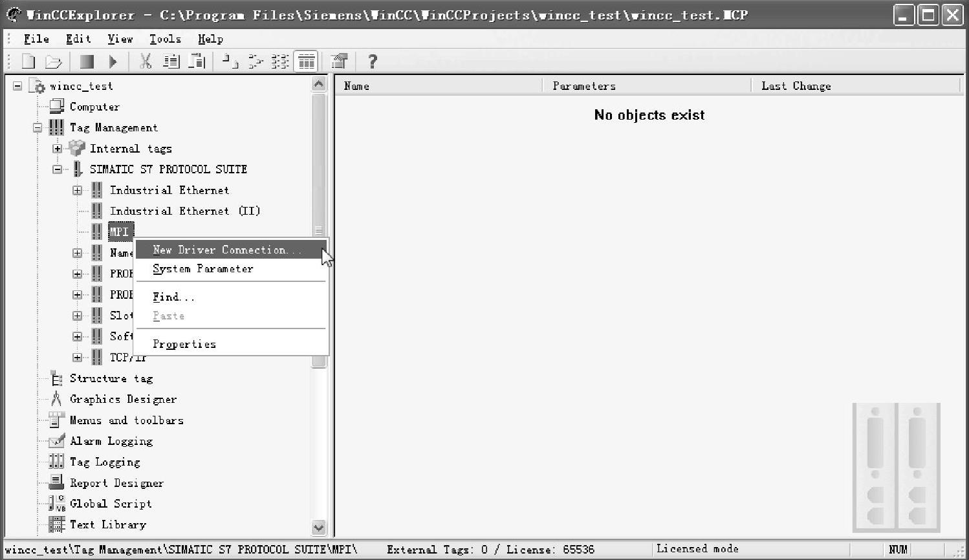The height and width of the screenshot is (560, 969).
Task: Sort by the Last Change column header
Action: click(856, 85)
